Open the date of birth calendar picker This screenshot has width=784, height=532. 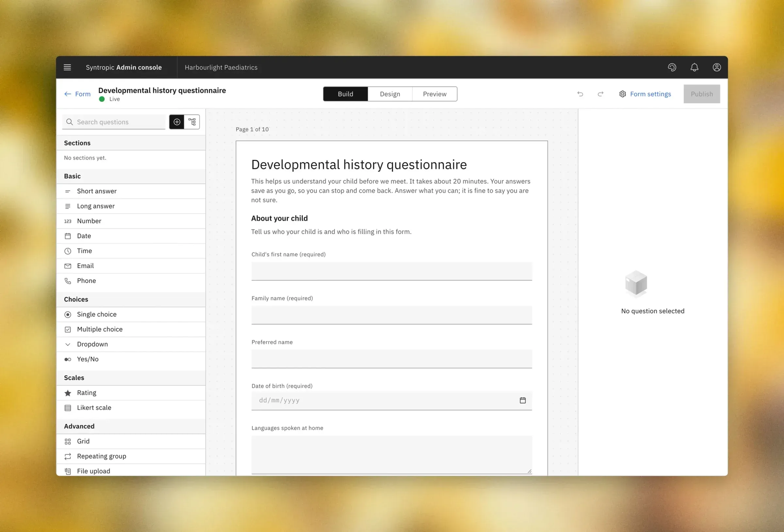coord(523,400)
